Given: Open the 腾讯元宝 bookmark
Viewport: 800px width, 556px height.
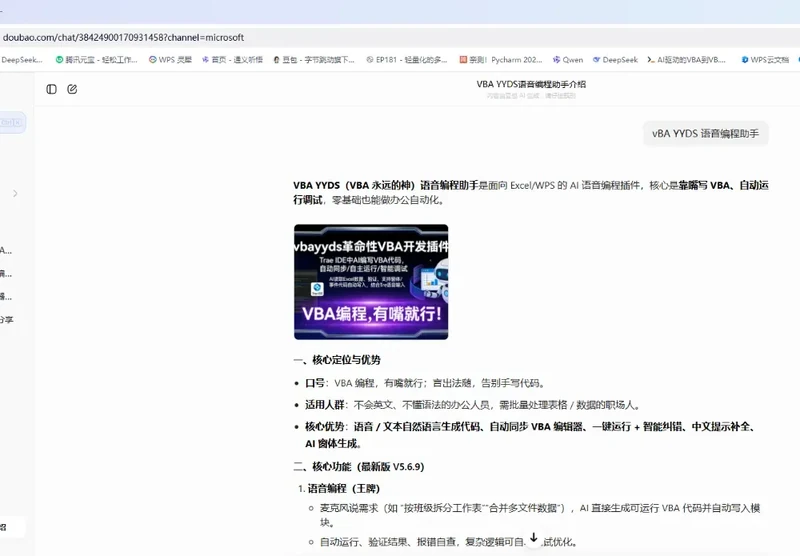Looking at the screenshot, I should click(x=96, y=60).
